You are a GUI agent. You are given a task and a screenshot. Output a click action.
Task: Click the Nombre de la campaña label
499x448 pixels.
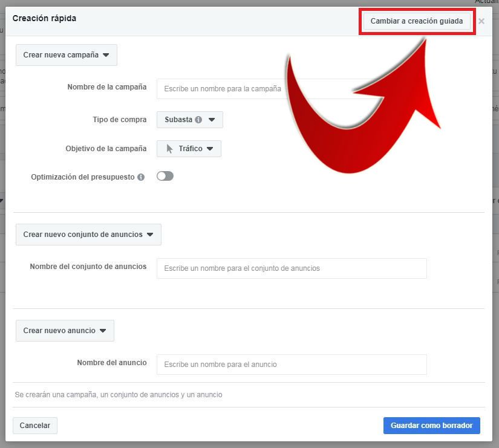[106, 87]
